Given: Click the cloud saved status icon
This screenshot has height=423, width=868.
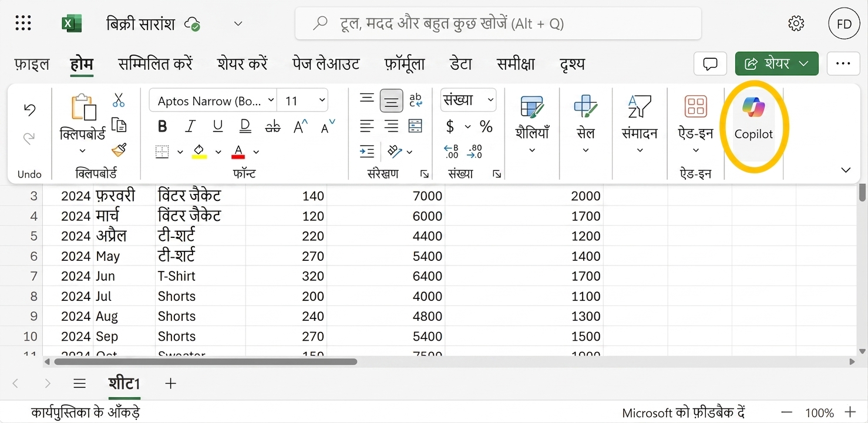Looking at the screenshot, I should click(x=193, y=24).
